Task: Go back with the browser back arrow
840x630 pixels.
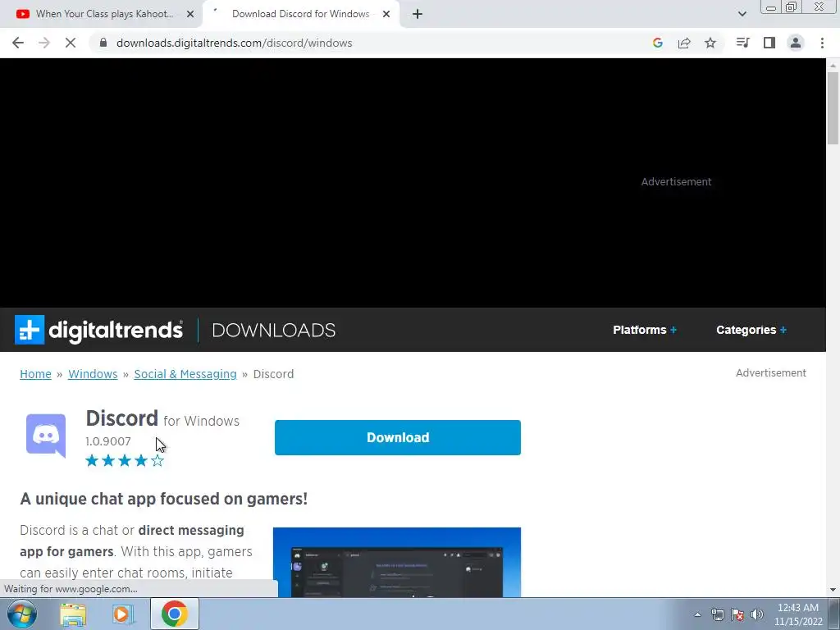Action: 18,43
